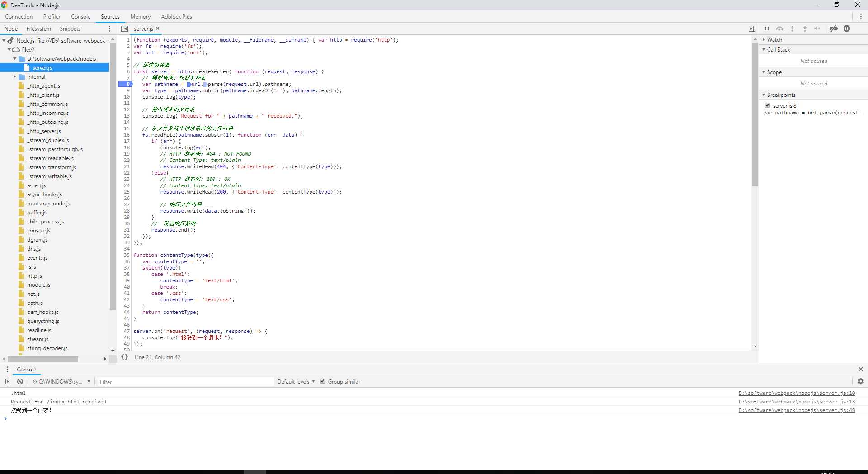Clear the console
This screenshot has width=868, height=474.
pos(20,381)
